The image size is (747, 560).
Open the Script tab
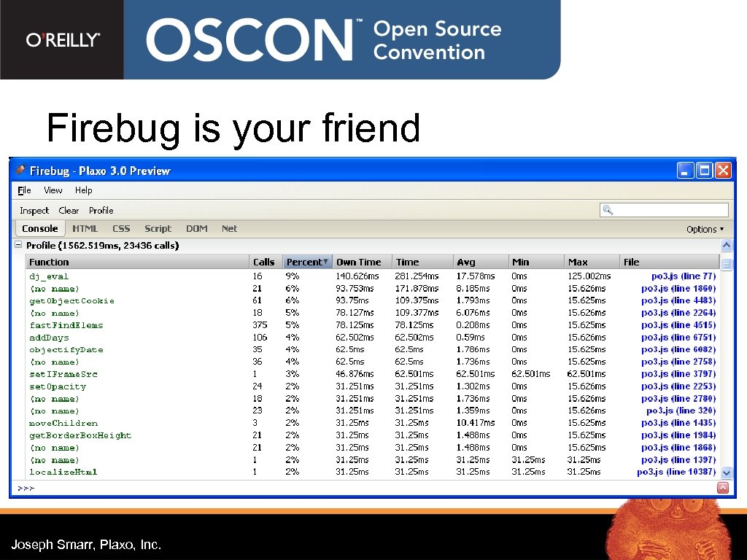click(x=158, y=228)
